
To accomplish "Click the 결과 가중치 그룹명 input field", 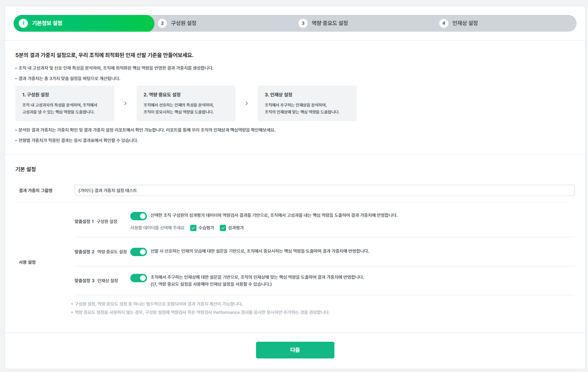I will point(324,190).
